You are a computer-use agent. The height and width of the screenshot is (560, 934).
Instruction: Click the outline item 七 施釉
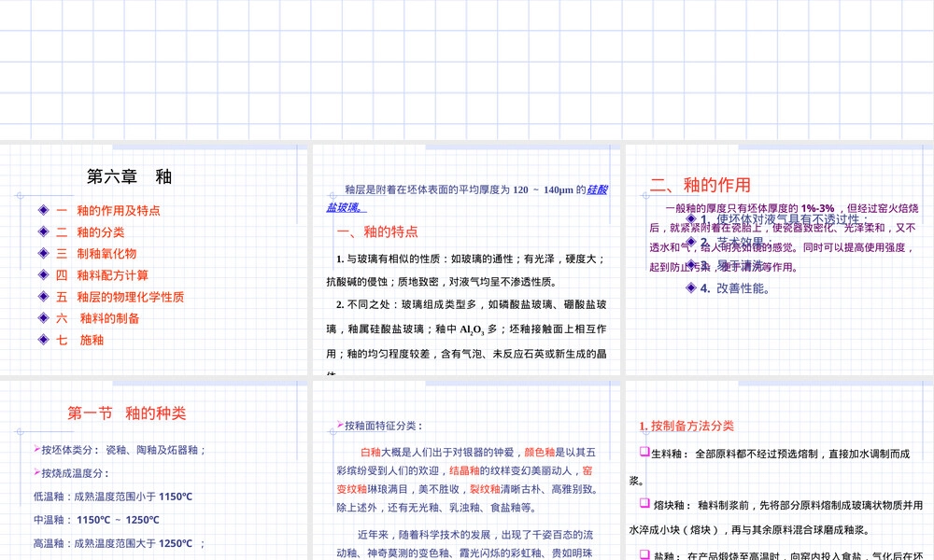(79, 340)
